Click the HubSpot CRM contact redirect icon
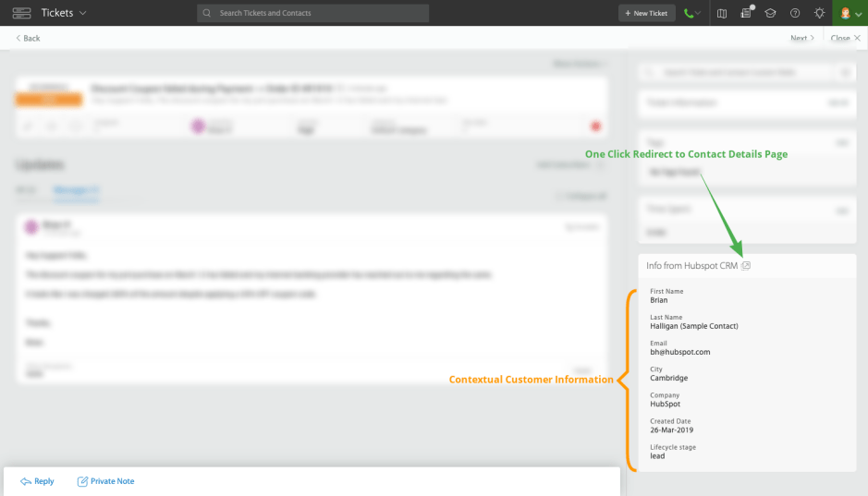This screenshot has width=868, height=496. tap(746, 266)
